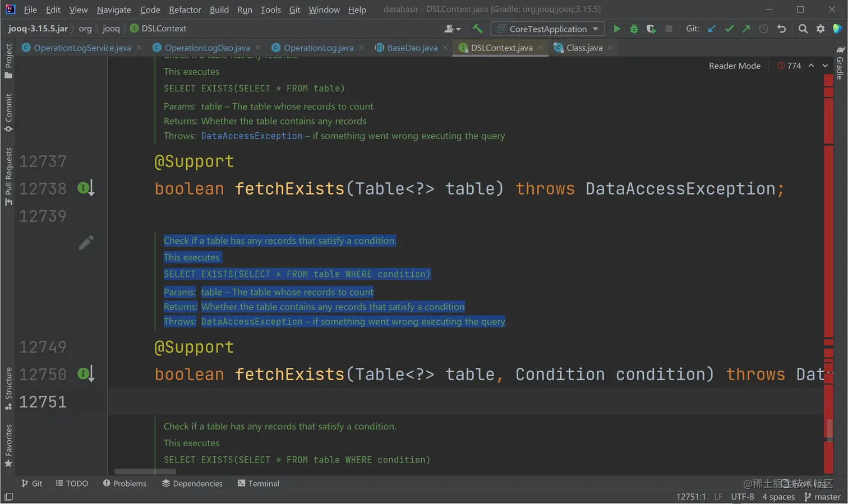Push commits with the Git push arrow
This screenshot has width=848, height=504.
coord(746,29)
